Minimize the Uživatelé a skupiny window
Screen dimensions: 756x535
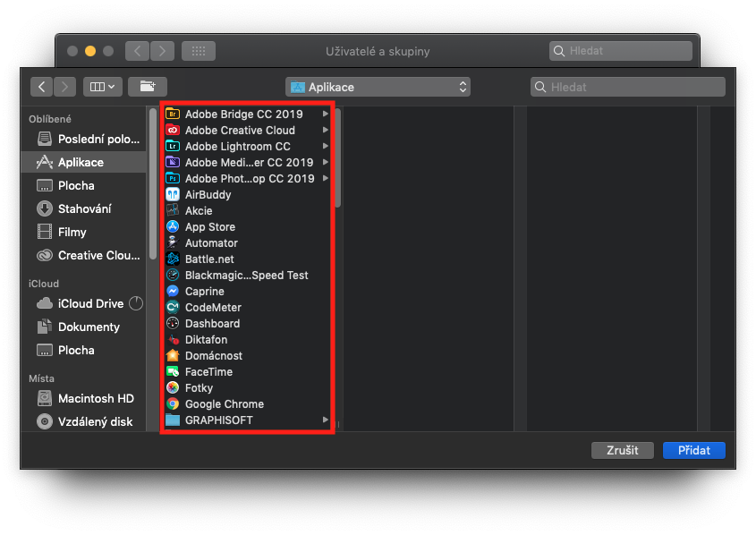coord(90,51)
